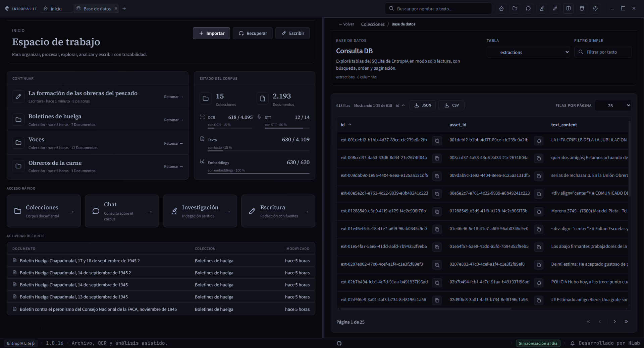Image resolution: width=644 pixels, height=348 pixels.
Task: Focus the Buscar por nombre o texto field
Action: coord(438,9)
